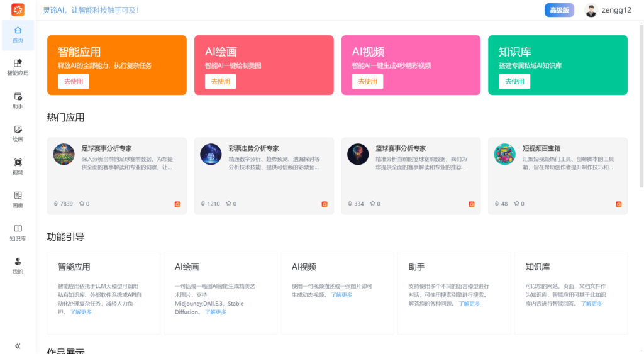Favorite 篮球赛事分析专家 with the star icon
Image resolution: width=644 pixels, height=354 pixels.
point(372,203)
